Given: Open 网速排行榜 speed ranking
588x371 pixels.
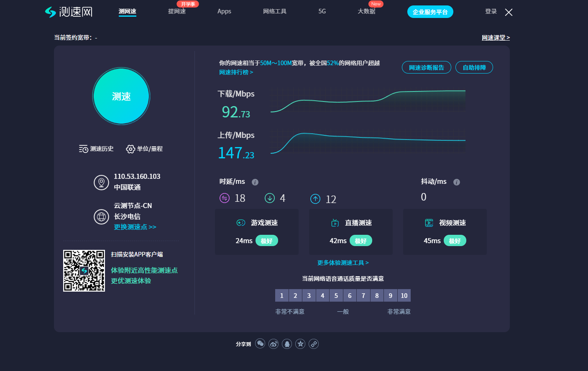Looking at the screenshot, I should pos(236,72).
